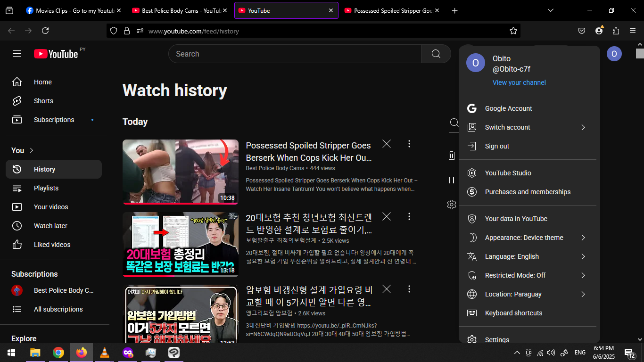Expand Appearance: Device theme options

coord(528,238)
